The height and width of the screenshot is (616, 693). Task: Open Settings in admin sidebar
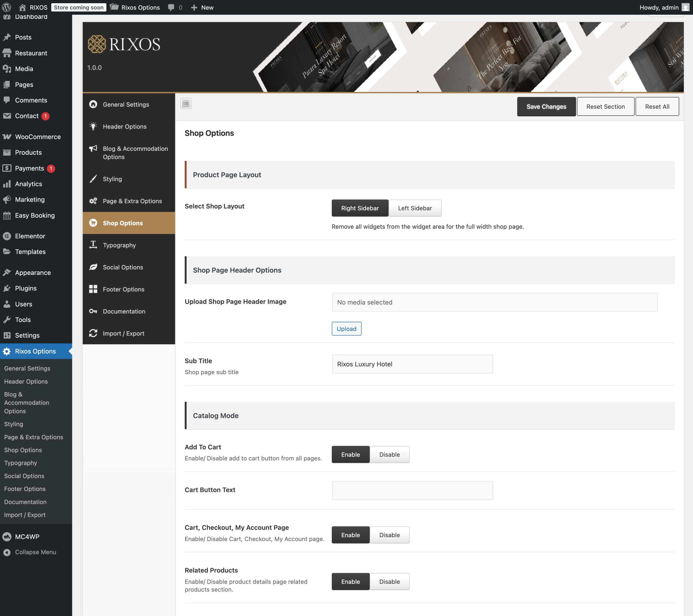36,335
